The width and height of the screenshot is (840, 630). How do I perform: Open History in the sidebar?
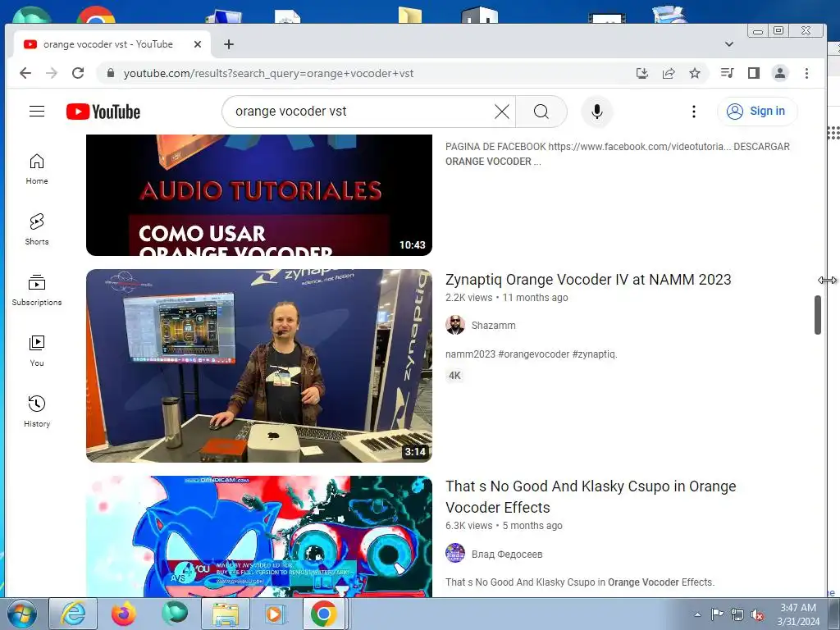pos(37,411)
